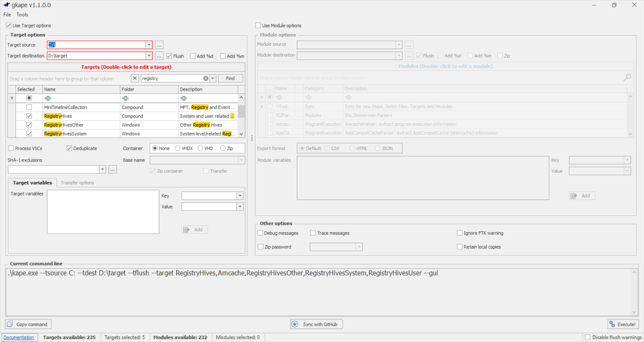644x342 pixels.
Task: Click the X button to clear target filter
Action: [135, 78]
